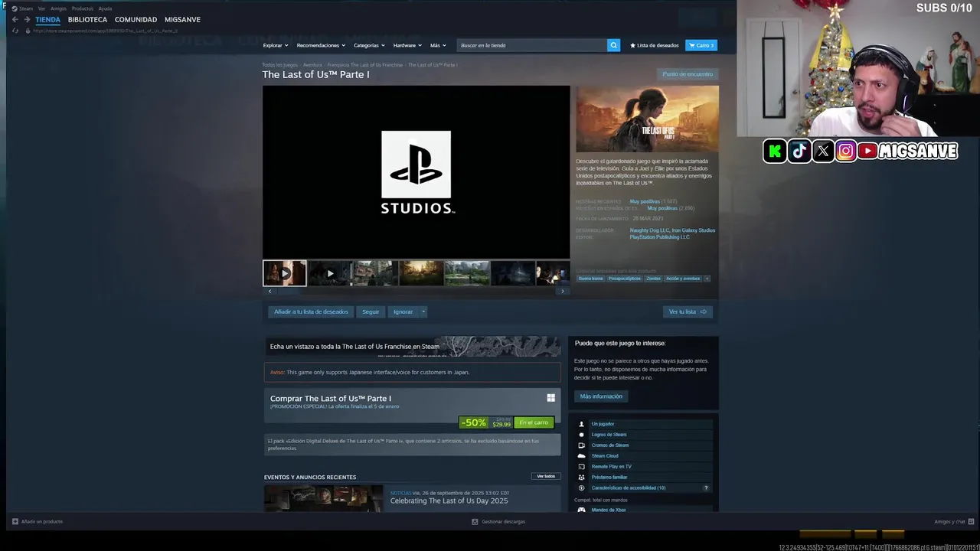Expand more tags with the plus button
The image size is (980, 551).
tap(707, 279)
